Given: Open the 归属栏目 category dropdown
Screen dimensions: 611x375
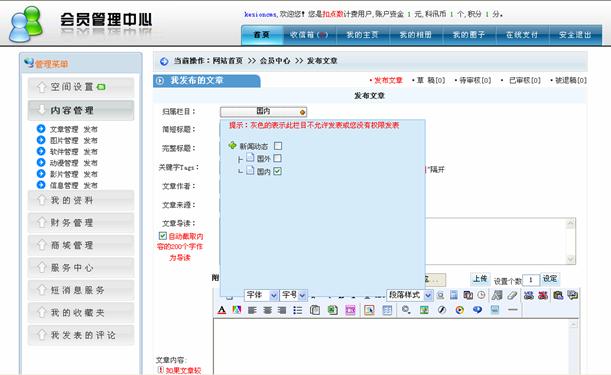Looking at the screenshot, I should (x=263, y=112).
